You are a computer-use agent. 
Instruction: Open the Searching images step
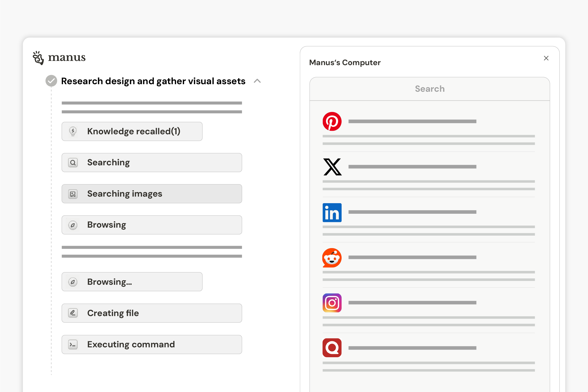[151, 194]
